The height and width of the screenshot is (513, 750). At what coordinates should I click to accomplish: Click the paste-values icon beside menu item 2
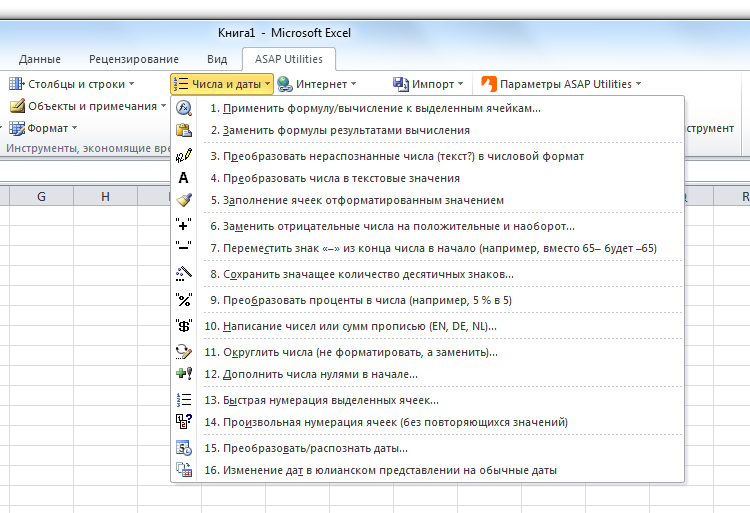(x=184, y=130)
